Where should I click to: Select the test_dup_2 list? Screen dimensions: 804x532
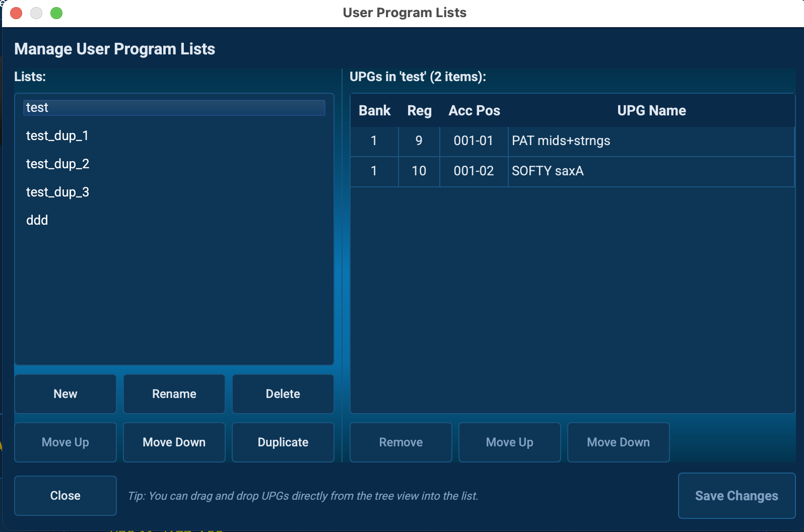[x=174, y=164]
